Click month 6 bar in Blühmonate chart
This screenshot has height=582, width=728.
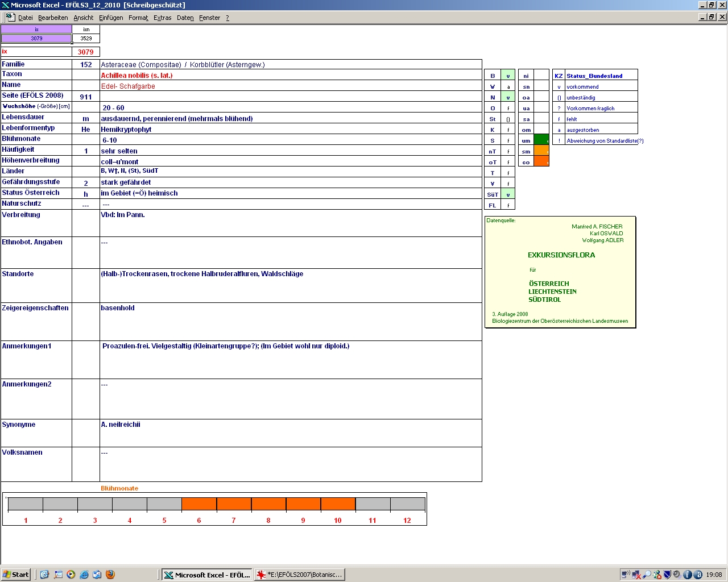coord(199,504)
